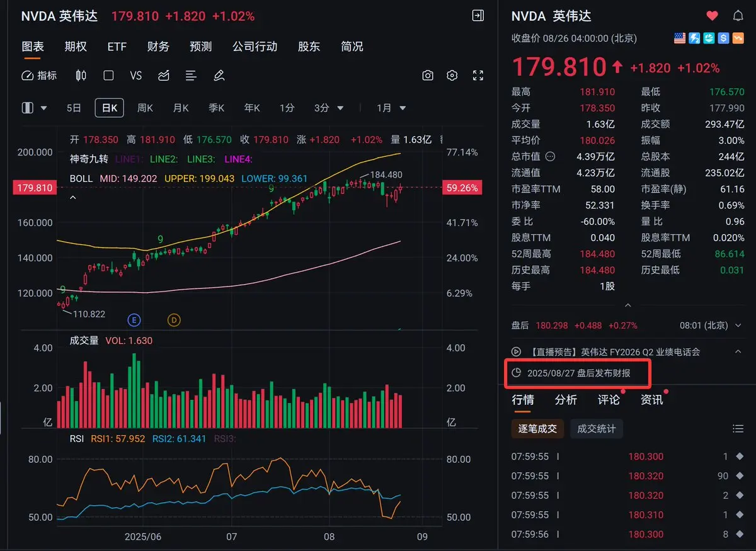The image size is (756, 551).
Task: Click the 神奇九转 indicator label
Action: pos(89,159)
